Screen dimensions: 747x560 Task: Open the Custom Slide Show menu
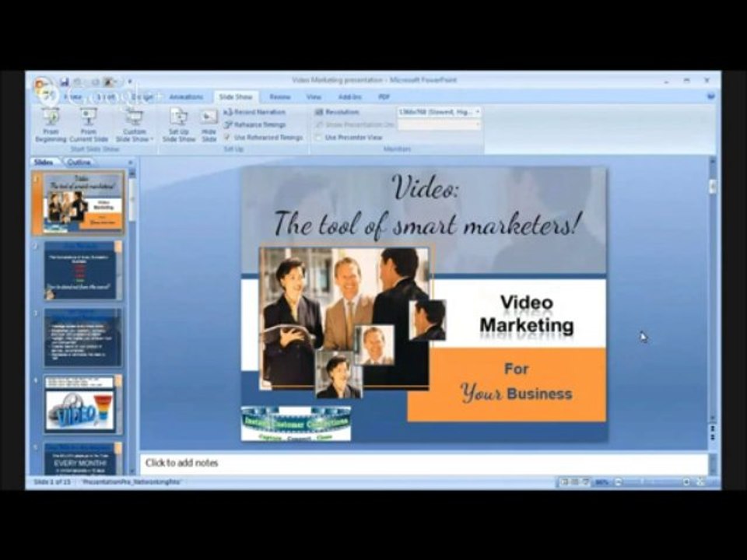point(135,125)
